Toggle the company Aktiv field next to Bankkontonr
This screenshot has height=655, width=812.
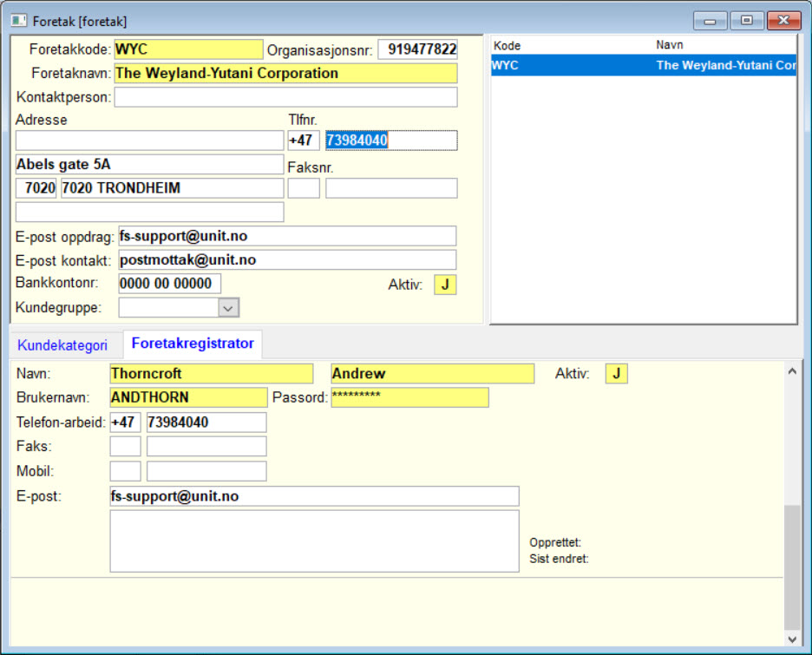pyautogui.click(x=445, y=285)
